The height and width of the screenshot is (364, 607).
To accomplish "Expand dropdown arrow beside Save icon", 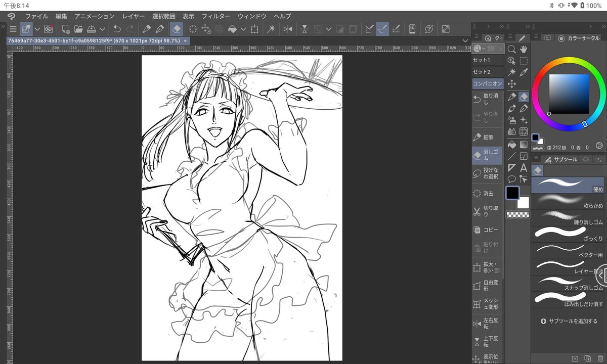I will click(x=102, y=29).
